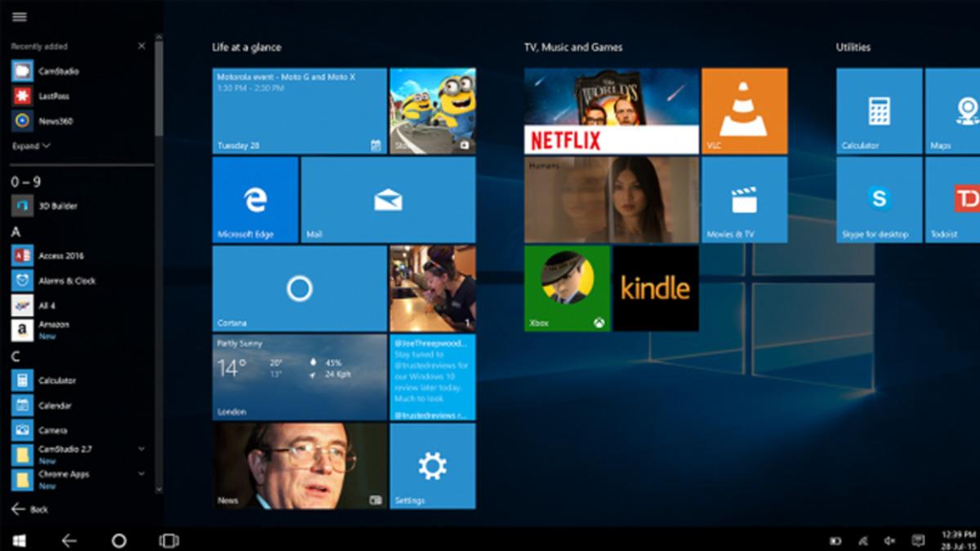Open Calculator tile in Utilities
The width and height of the screenshot is (980, 551).
point(879,111)
